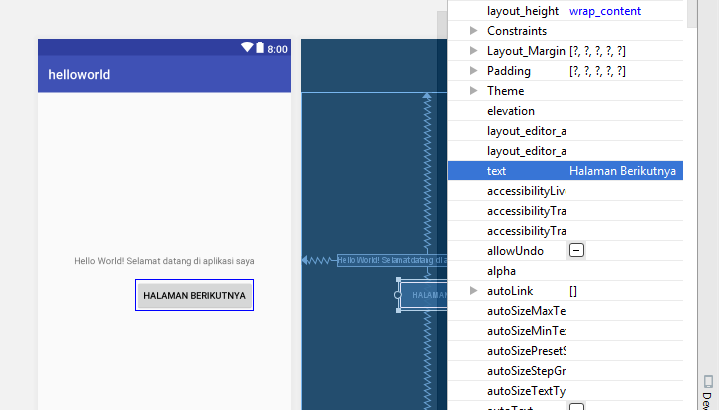Click the top constraint arrowhead in blueprint

coord(427,96)
